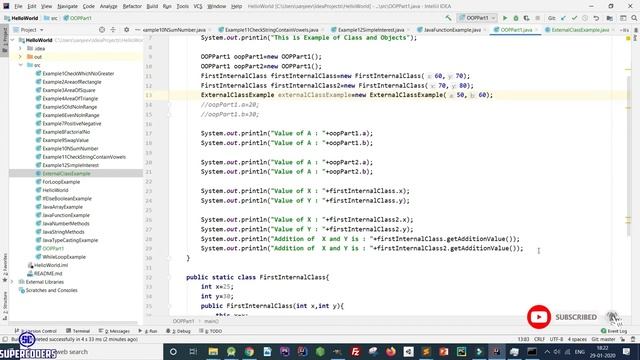This screenshot has height=360, width=640.
Task: Expand External Libraries node
Action: 12,282
